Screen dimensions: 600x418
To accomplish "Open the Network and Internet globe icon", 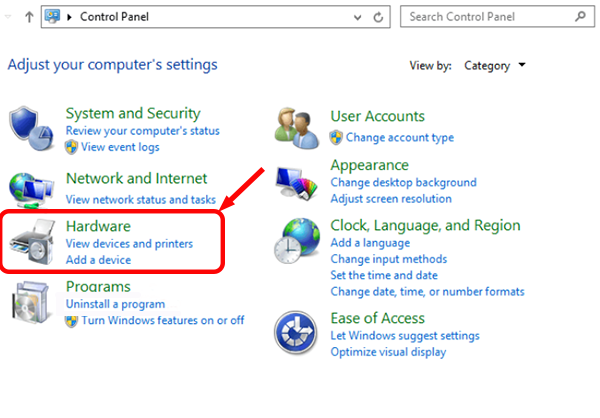I will pos(32,189).
